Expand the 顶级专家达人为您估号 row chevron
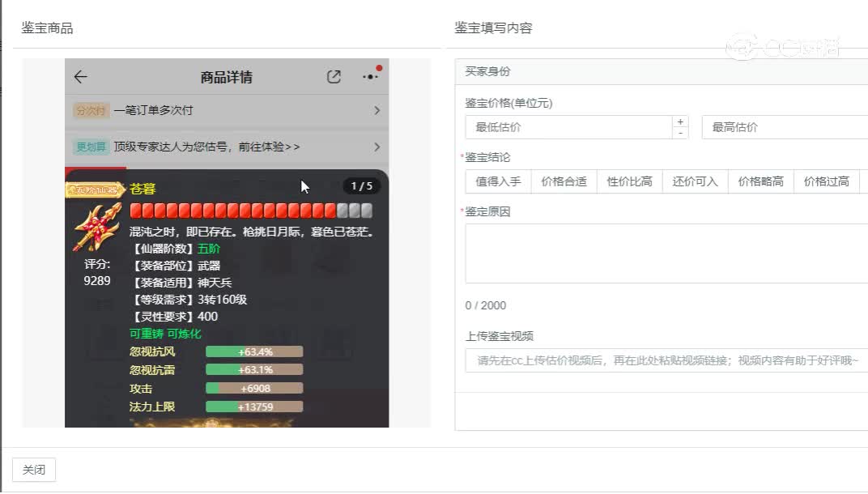The height and width of the screenshot is (494, 868). (377, 147)
